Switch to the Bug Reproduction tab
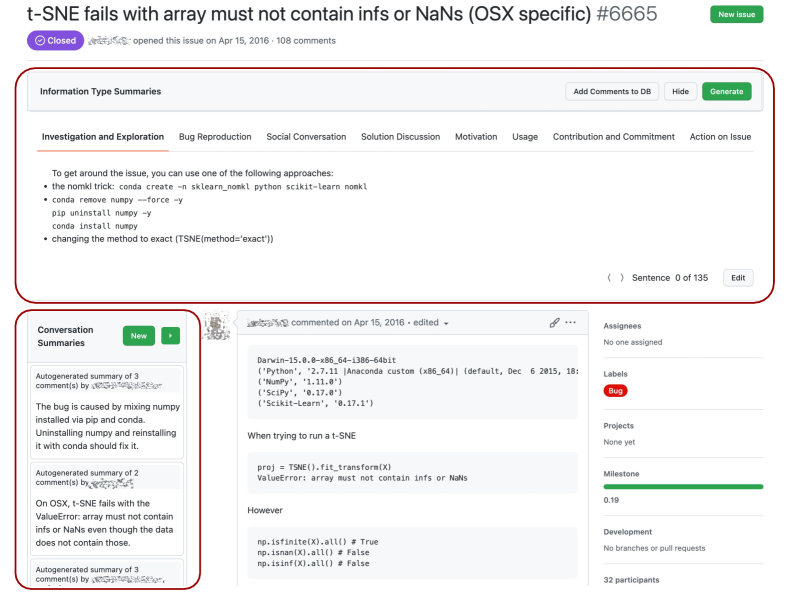Screen dimensions: 789x600 click(215, 137)
